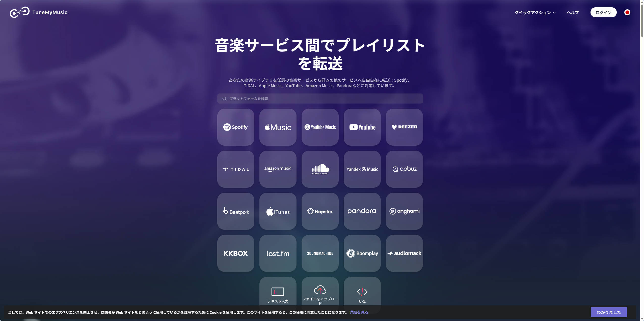Screen dimensions: 644x321
Task: Choose the Apple Music tile
Action: [x=278, y=127]
